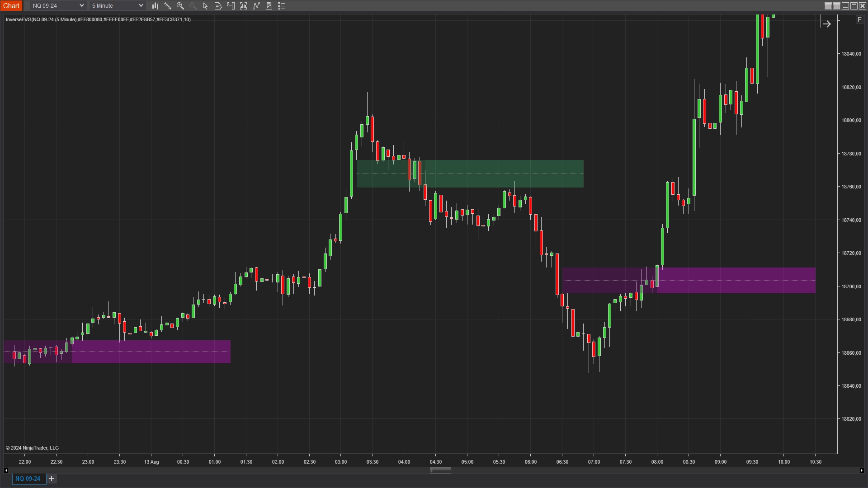Click the 18840,00 price axis label
The height and width of the screenshot is (488, 868).
point(851,54)
